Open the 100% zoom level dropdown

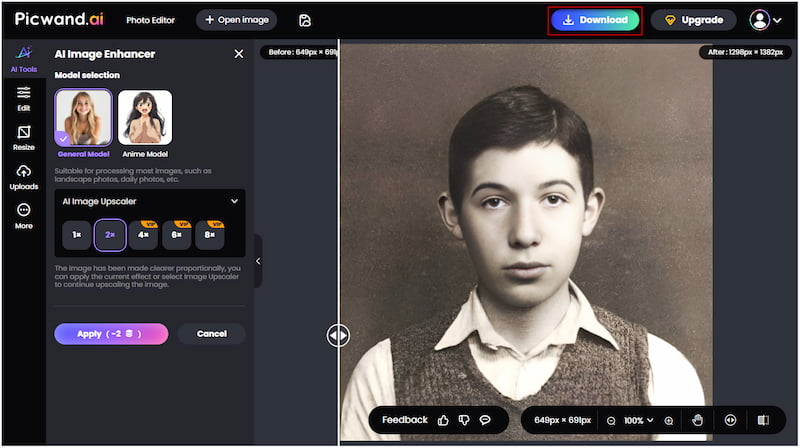click(638, 420)
